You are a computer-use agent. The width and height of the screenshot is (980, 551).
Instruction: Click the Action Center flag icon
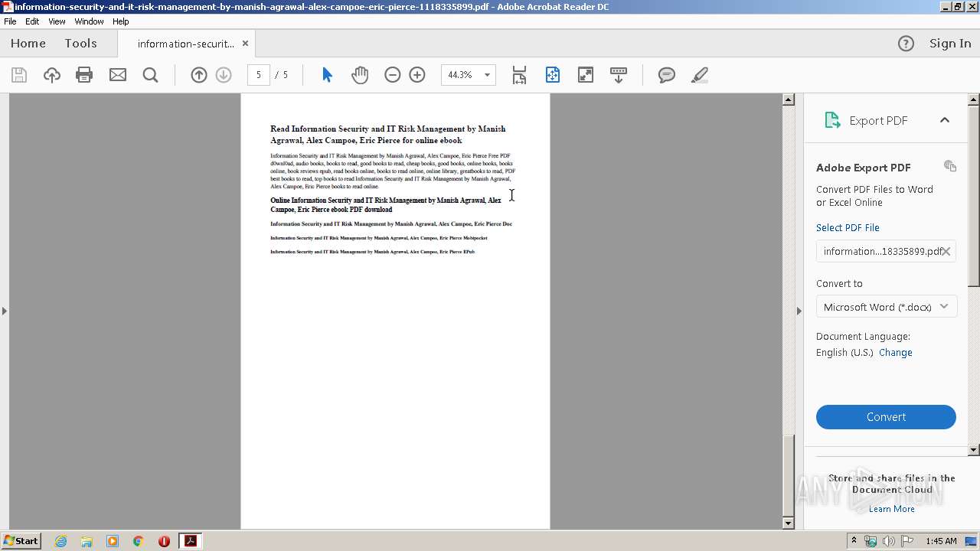click(907, 541)
